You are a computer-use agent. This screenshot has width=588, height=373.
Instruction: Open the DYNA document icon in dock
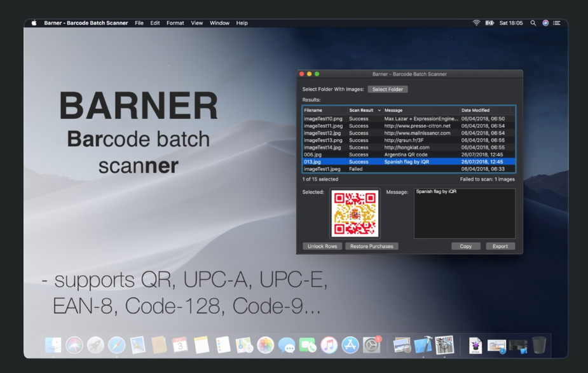tap(475, 345)
